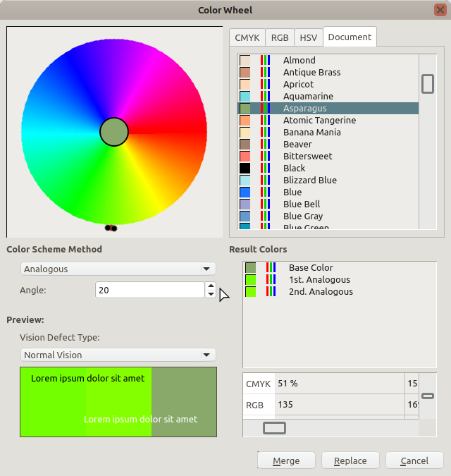Select the Almond color swatch
This screenshot has height=476, width=451.
(299, 61)
